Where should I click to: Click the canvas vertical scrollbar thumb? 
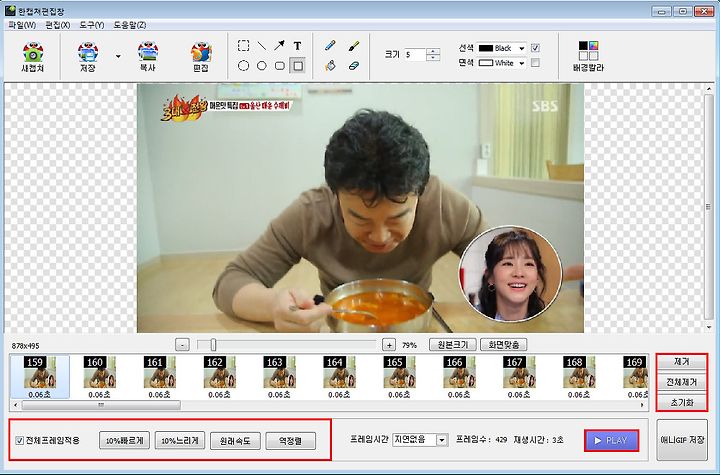point(708,207)
